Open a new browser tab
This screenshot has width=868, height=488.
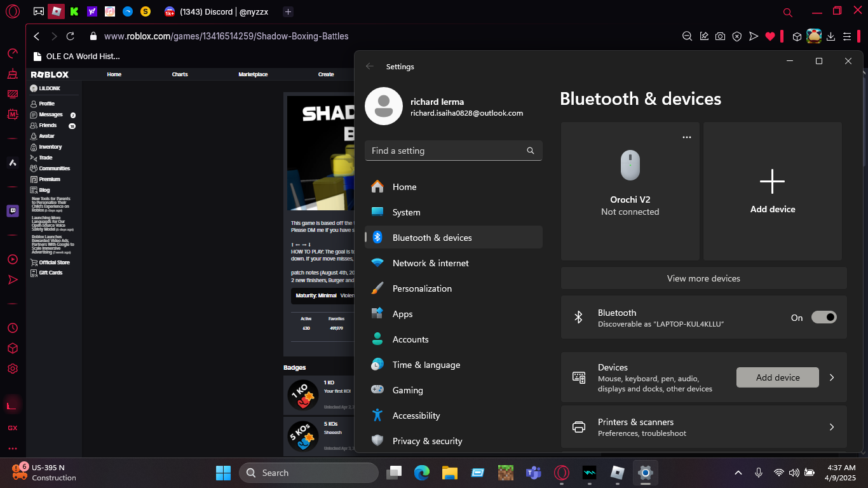(x=288, y=11)
